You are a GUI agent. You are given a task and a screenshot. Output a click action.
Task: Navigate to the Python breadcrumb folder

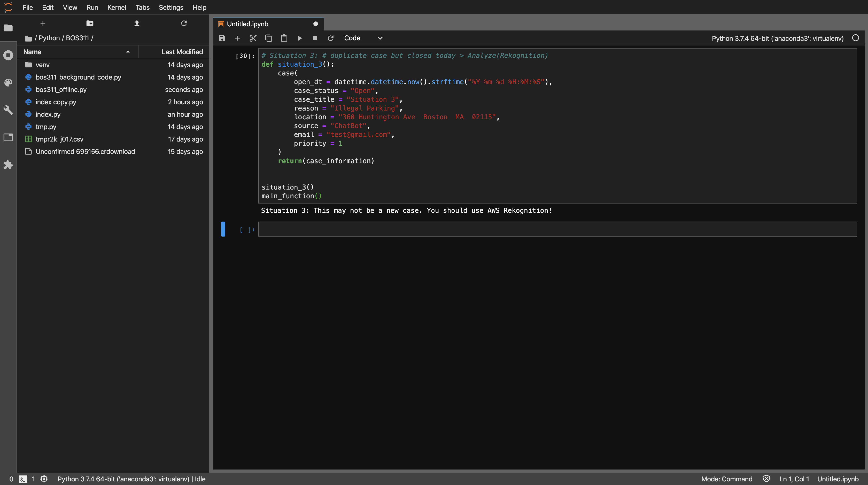click(x=49, y=38)
